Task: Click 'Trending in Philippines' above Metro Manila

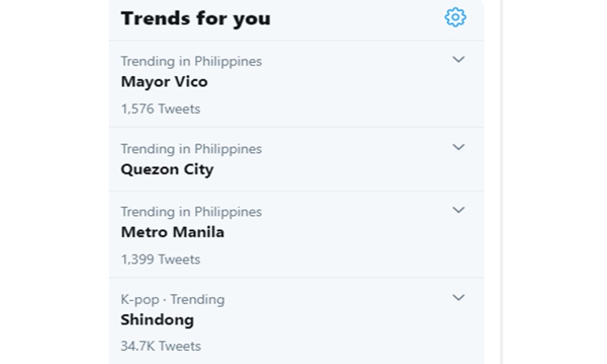Action: click(191, 212)
